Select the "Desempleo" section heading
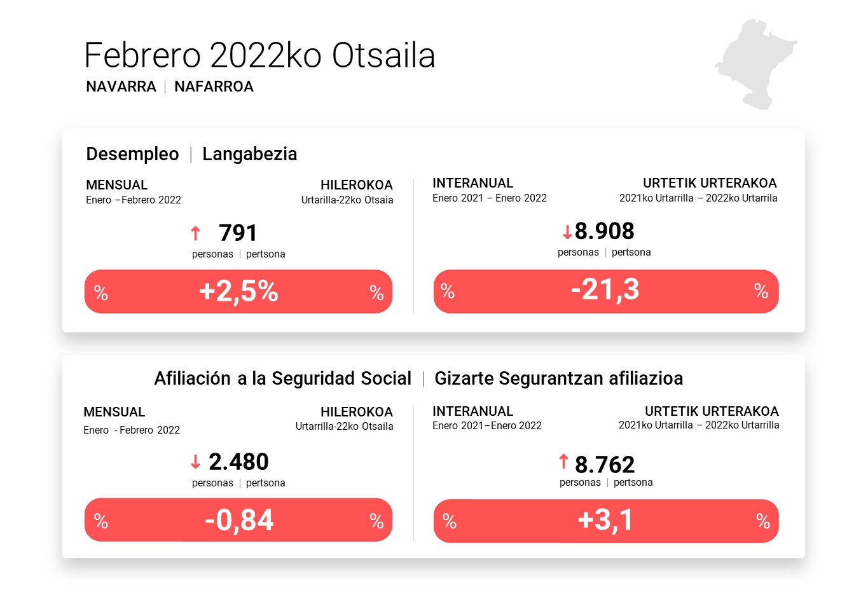The height and width of the screenshot is (597, 868). [132, 154]
